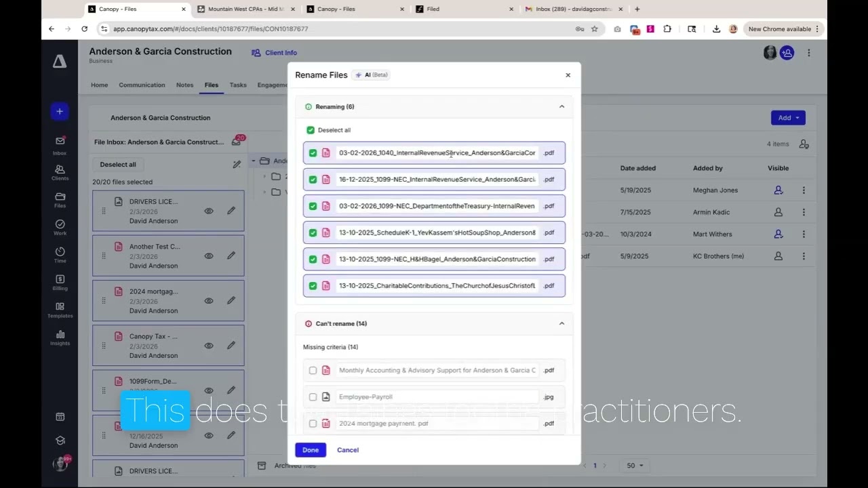
Task: Open a new browser tab
Action: (x=637, y=9)
